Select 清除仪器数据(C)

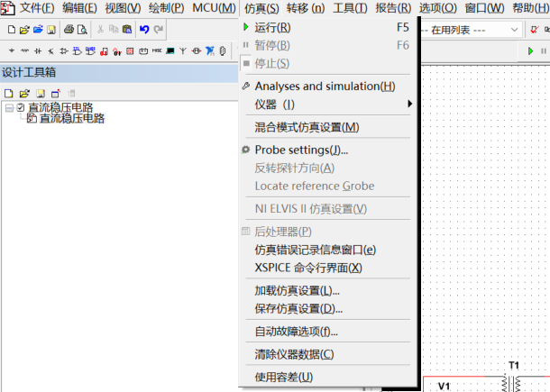coord(327,354)
